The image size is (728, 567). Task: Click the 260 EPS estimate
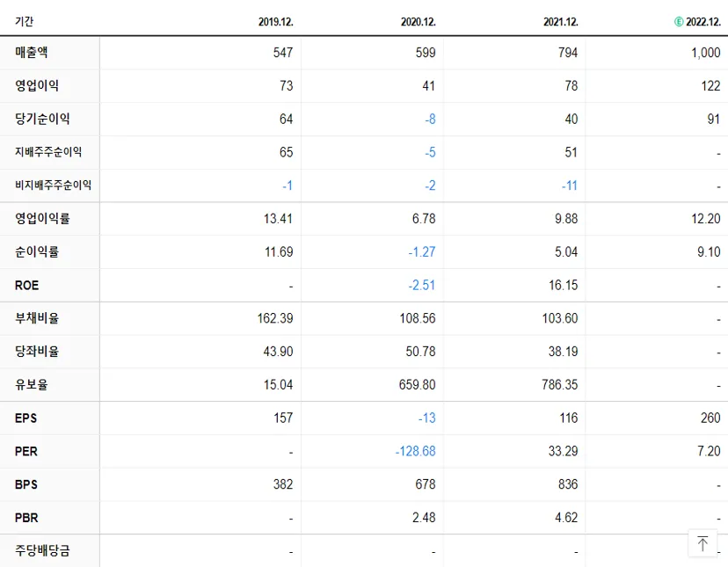tap(710, 418)
